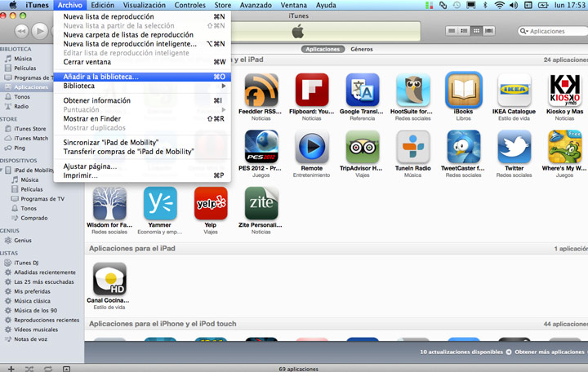Open the Remote app icon
This screenshot has height=372, width=588.
click(x=311, y=147)
